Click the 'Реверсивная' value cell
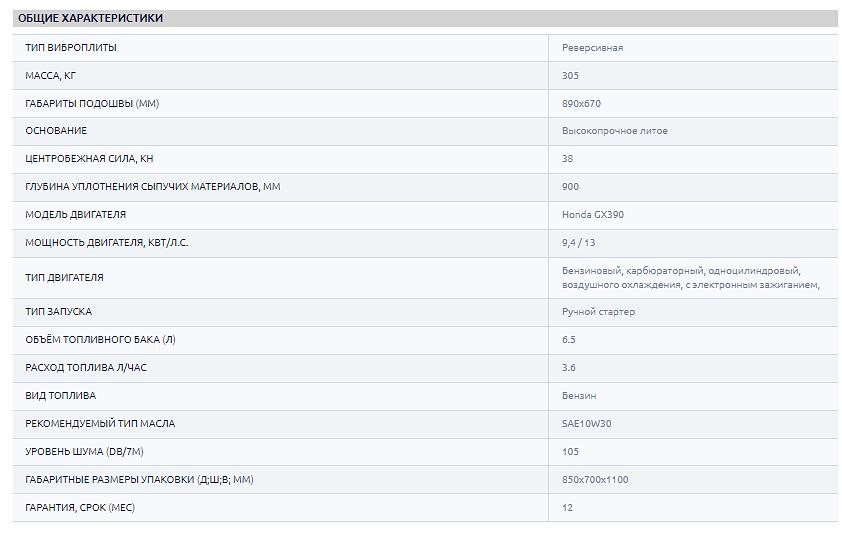The width and height of the screenshot is (842, 533). click(x=592, y=48)
